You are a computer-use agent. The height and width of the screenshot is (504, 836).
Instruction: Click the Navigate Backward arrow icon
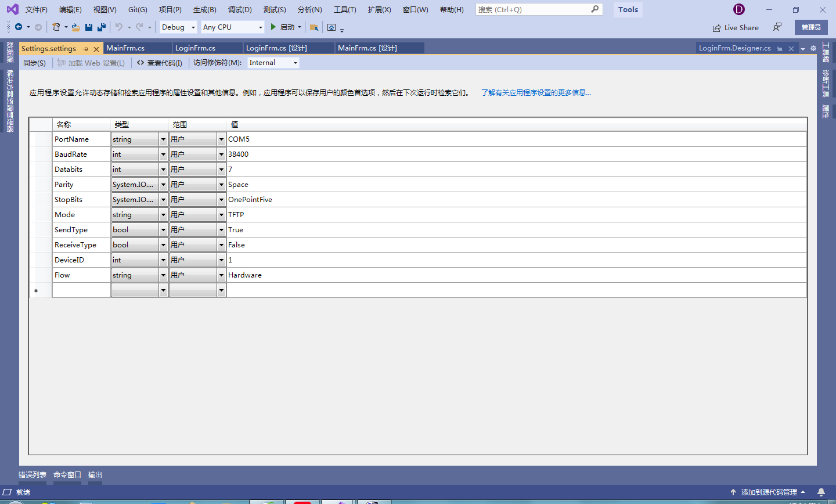19,27
